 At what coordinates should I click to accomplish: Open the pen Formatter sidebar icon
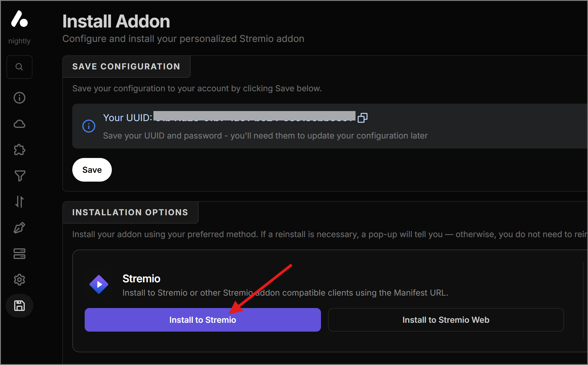[19, 228]
